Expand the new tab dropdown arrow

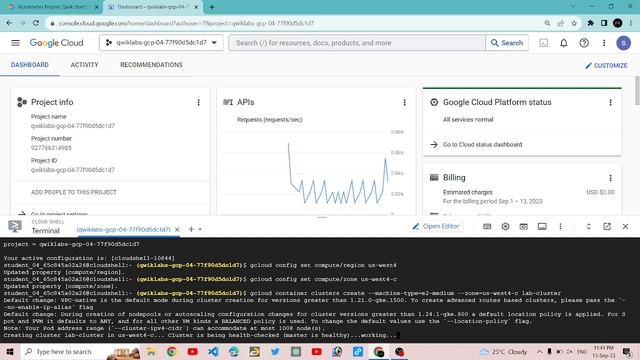(x=200, y=229)
